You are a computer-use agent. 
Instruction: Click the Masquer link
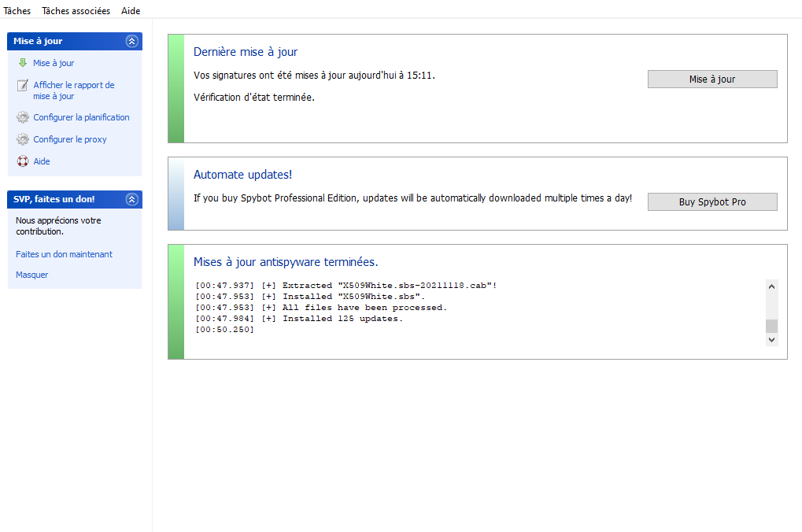click(31, 275)
